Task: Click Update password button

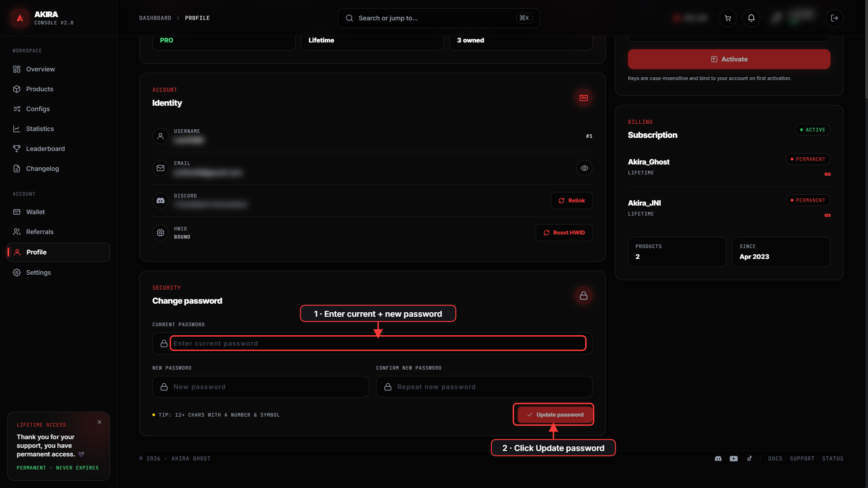Action: coord(555,415)
